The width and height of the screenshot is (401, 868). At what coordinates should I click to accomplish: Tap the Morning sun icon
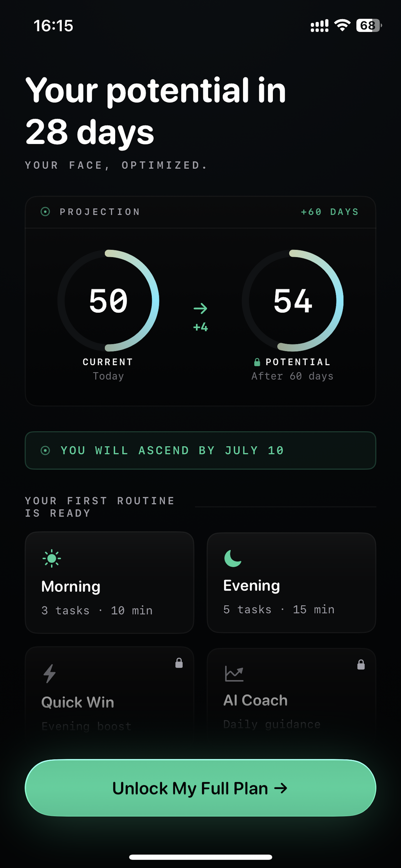(x=52, y=558)
